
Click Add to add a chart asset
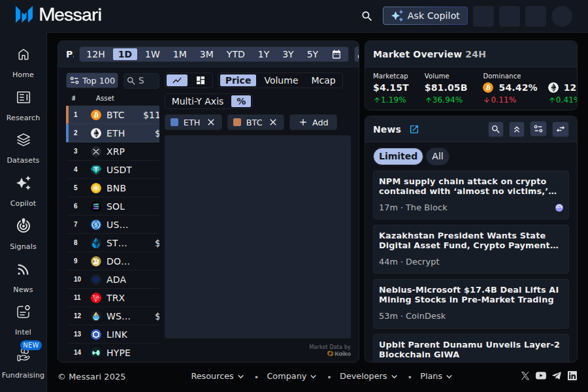314,122
